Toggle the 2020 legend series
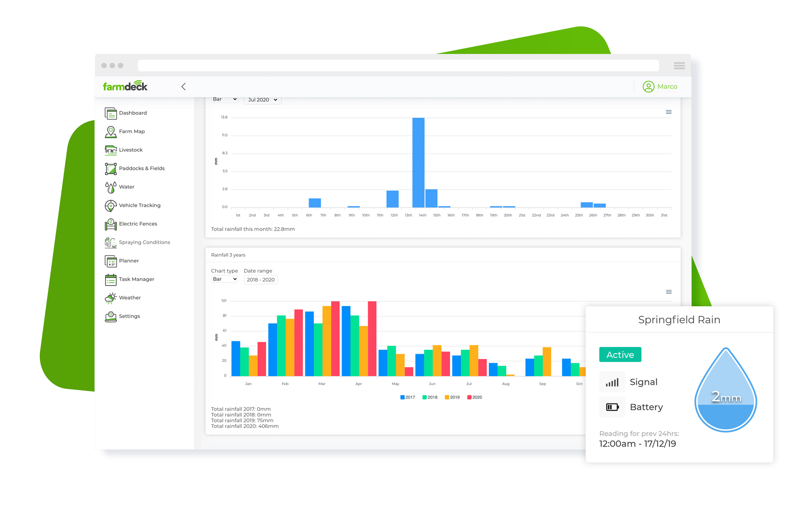This screenshot has width=812, height=516. pyautogui.click(x=474, y=397)
